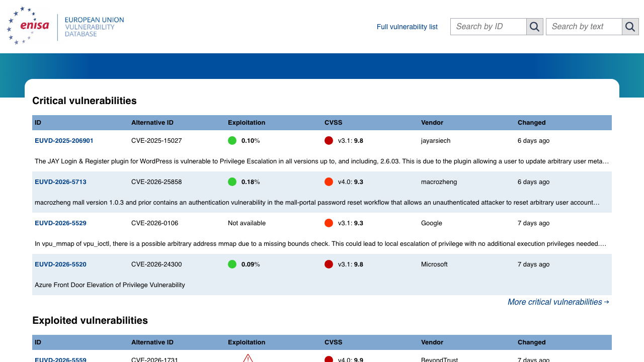Click the Microsoft vendor cell
Viewport: 644px width, 362px height.
point(434,264)
